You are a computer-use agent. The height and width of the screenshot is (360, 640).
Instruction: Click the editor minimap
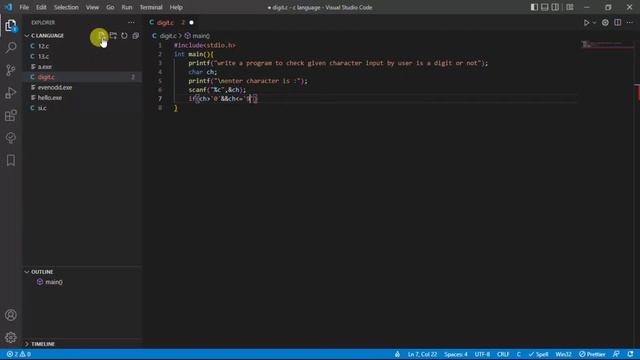click(607, 44)
